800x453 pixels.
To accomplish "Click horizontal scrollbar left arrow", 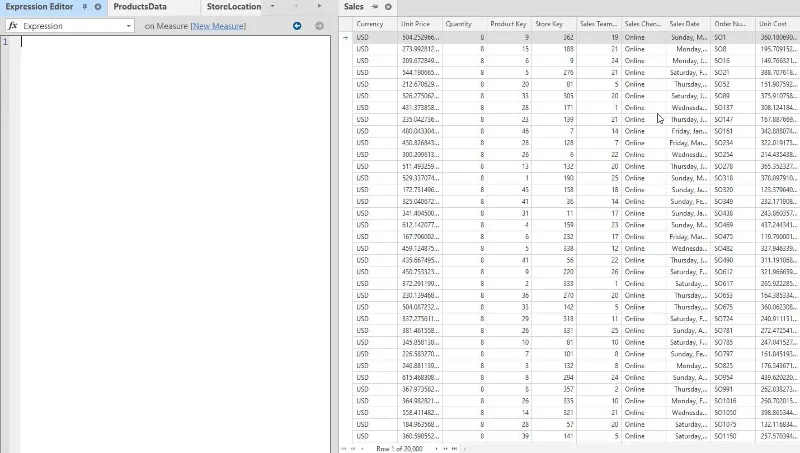I will click(465, 448).
